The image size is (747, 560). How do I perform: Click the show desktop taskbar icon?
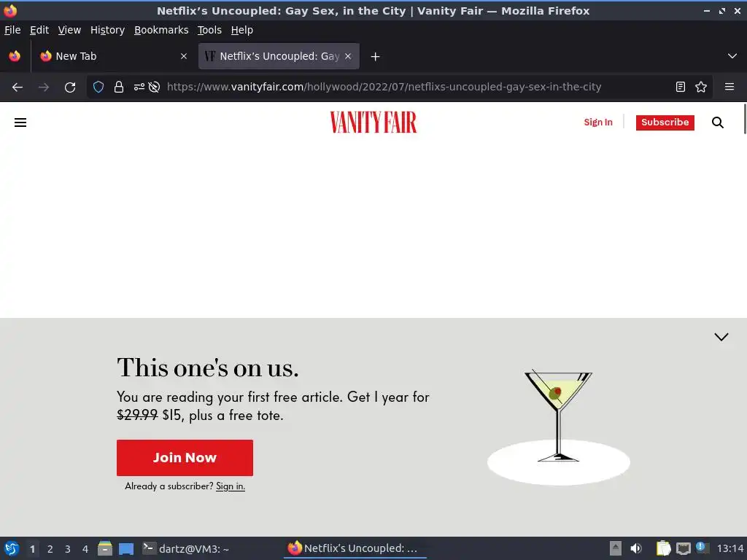click(x=126, y=548)
